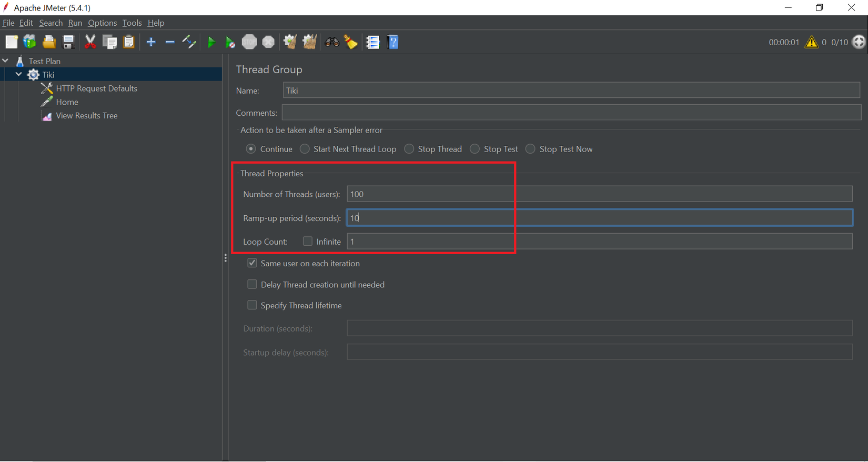The image size is (868, 462).
Task: Collapse the Tiki thread group node
Action: pos(18,74)
